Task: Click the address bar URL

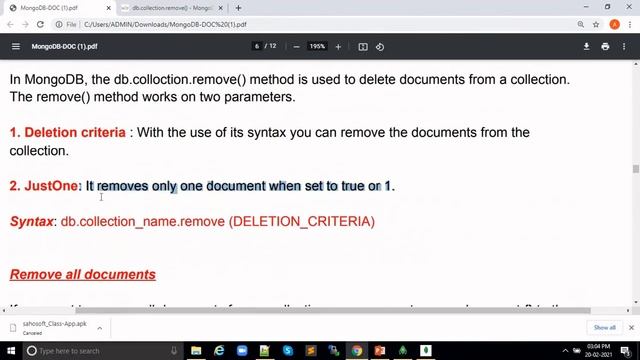Action: pos(165,24)
